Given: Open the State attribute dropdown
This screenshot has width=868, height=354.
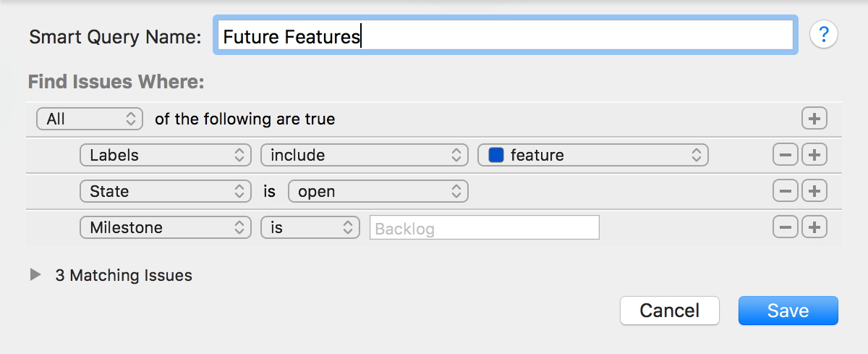Looking at the screenshot, I should tap(166, 191).
